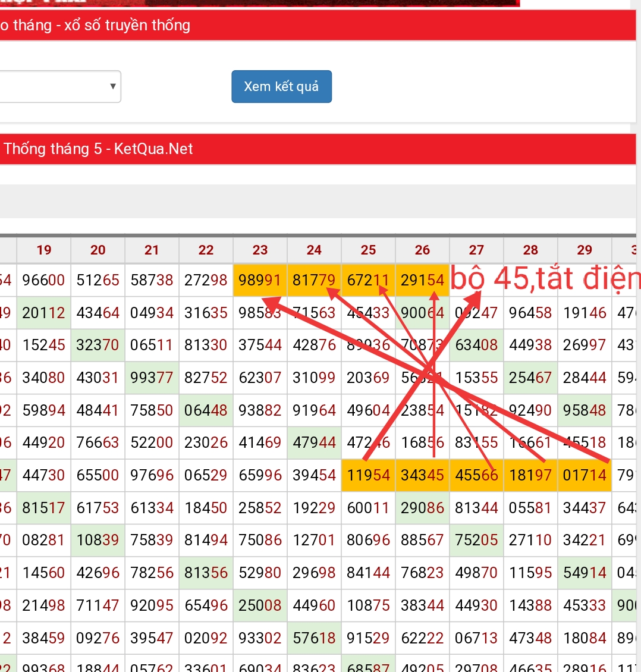Click orange highlighted cell 98991
Viewport: 641px width, 672px height.
click(x=260, y=280)
